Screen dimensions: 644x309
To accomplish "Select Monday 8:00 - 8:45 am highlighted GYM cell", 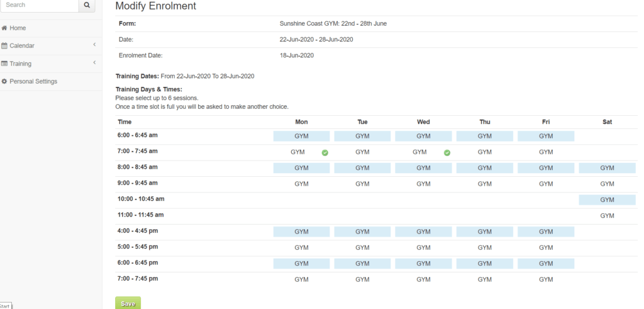I will point(301,168).
